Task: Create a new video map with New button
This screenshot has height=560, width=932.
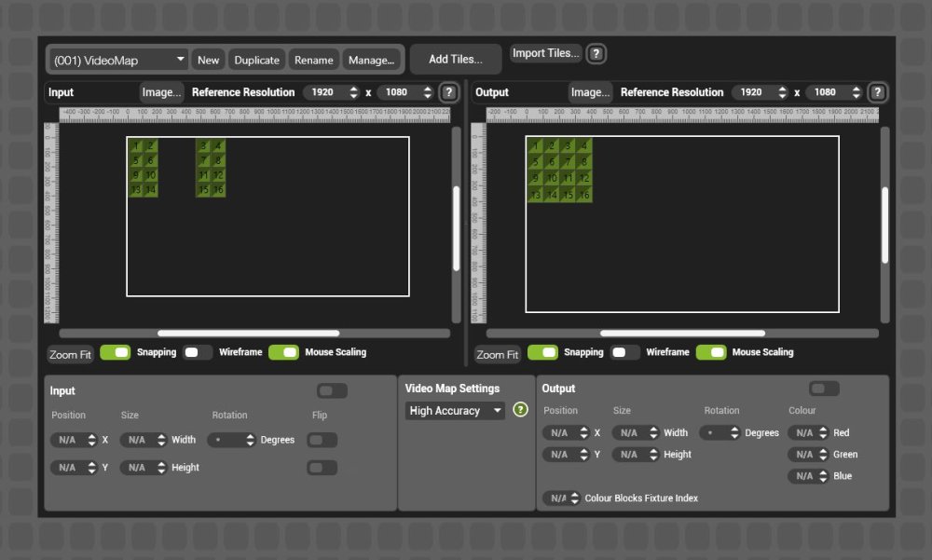Action: tap(208, 59)
